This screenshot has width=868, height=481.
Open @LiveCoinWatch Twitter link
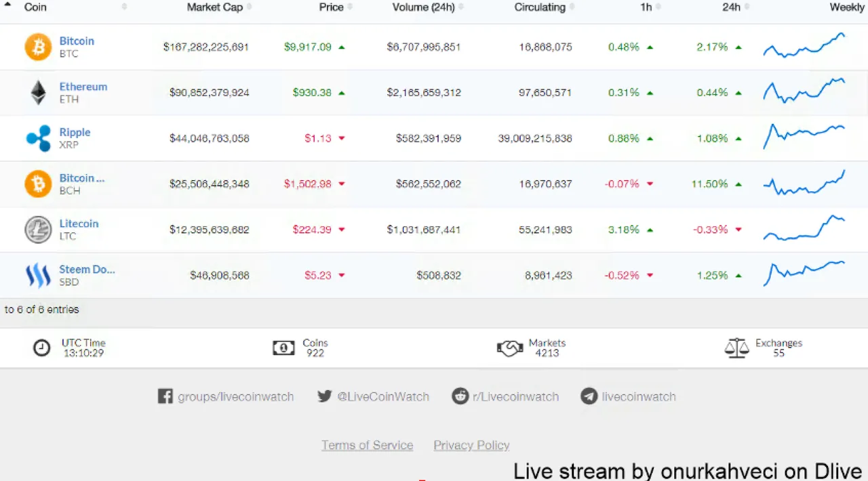click(x=383, y=396)
